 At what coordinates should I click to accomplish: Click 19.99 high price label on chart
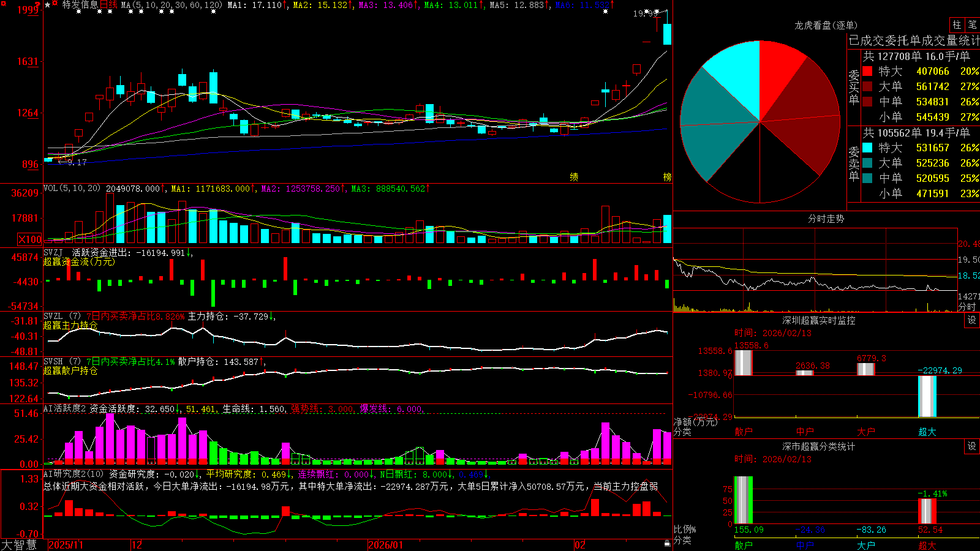click(646, 13)
